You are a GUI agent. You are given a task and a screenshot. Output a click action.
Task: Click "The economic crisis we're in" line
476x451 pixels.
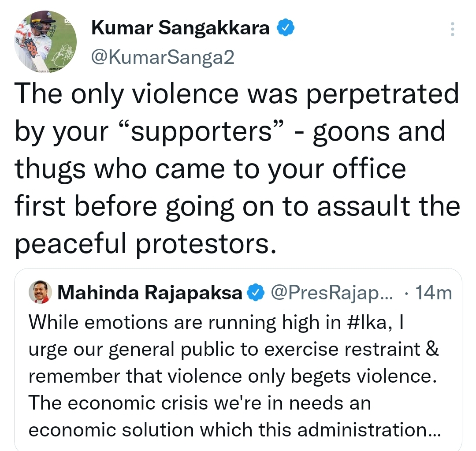200,403
